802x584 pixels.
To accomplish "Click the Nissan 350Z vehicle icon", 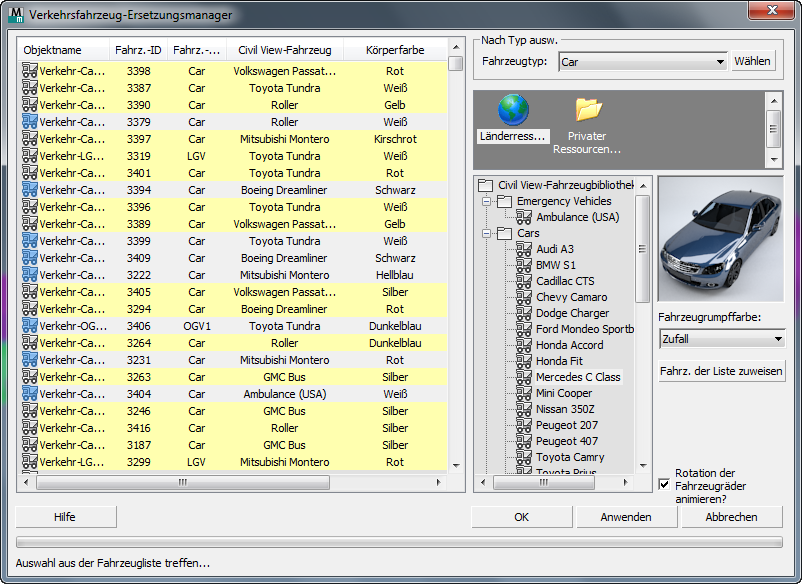I will [x=524, y=409].
